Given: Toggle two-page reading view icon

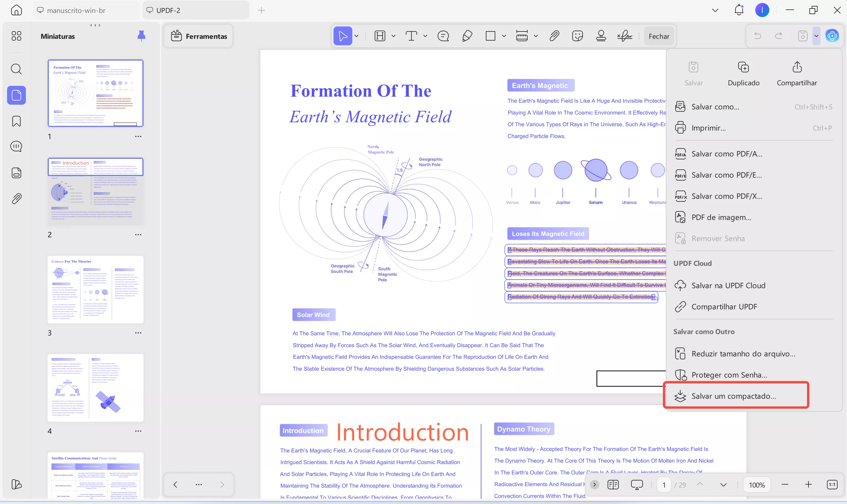Looking at the screenshot, I should (x=613, y=485).
